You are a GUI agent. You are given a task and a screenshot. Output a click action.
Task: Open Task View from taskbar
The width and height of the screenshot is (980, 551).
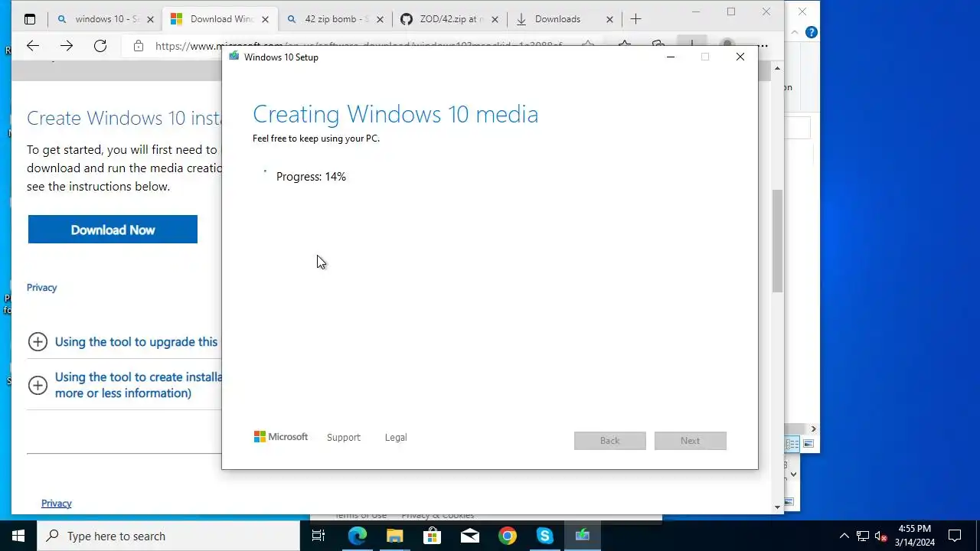pyautogui.click(x=318, y=536)
